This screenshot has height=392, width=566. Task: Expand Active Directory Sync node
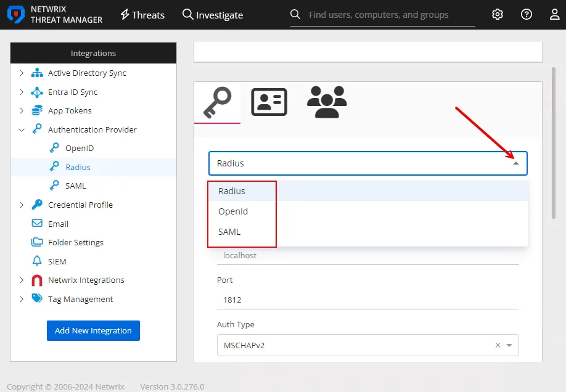click(x=22, y=73)
